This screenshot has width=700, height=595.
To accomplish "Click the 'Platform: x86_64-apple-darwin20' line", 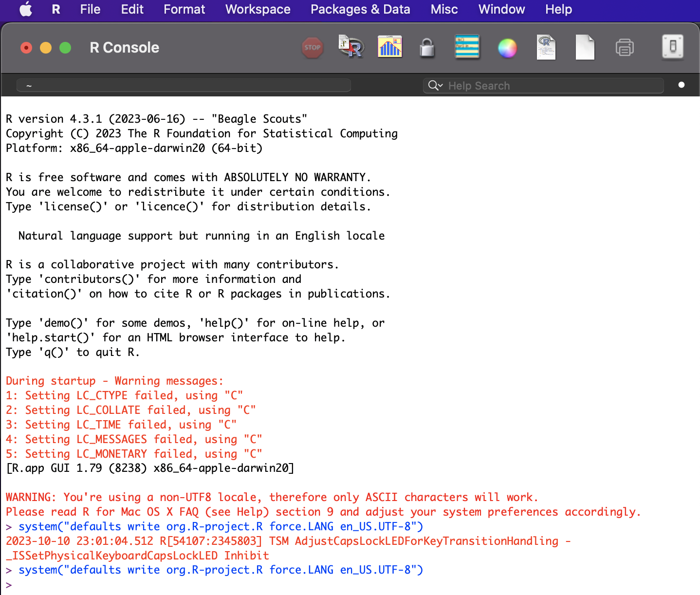I will pos(134,148).
